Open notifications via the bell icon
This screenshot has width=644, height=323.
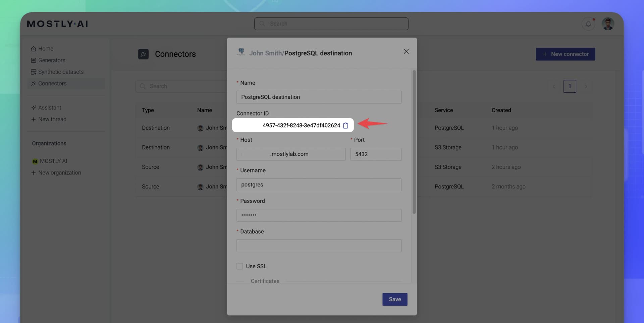pos(588,24)
